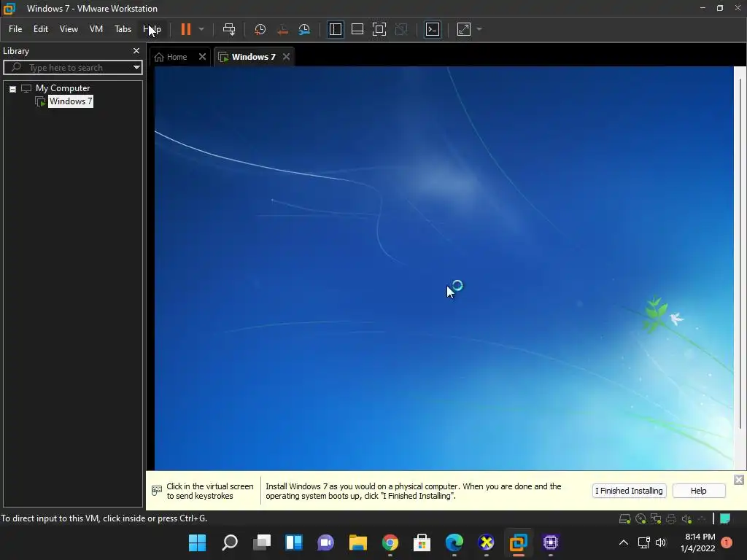Open the Help menu
Viewport: 747px width, 560px height.
(152, 29)
